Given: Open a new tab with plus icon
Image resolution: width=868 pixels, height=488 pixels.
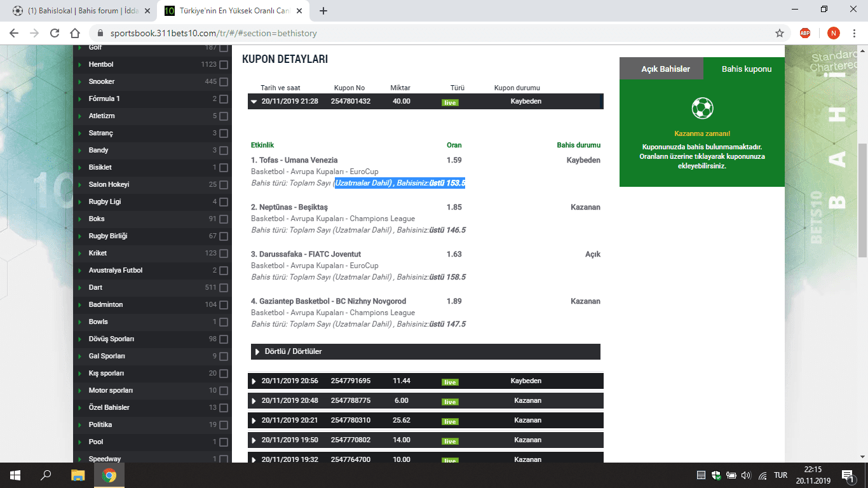Looking at the screenshot, I should 323,11.
